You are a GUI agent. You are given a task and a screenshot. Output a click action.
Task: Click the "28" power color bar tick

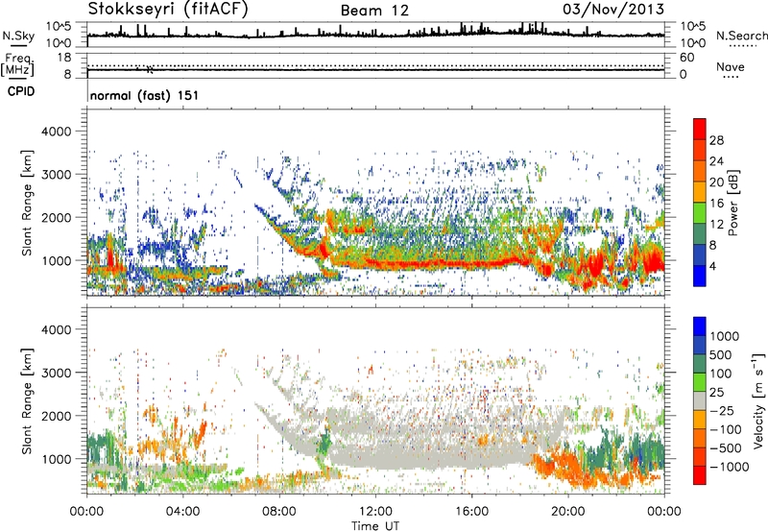click(x=716, y=140)
